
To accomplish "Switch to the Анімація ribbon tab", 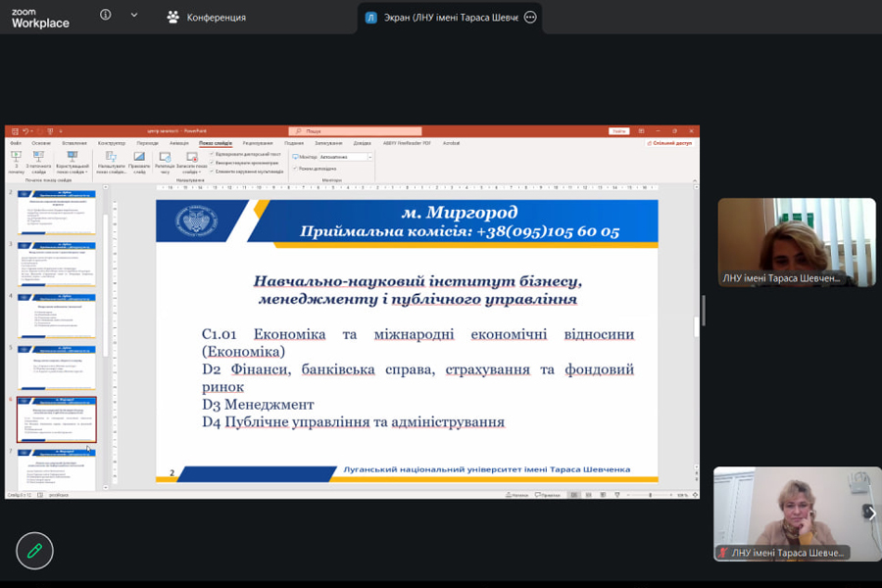I will tap(179, 143).
